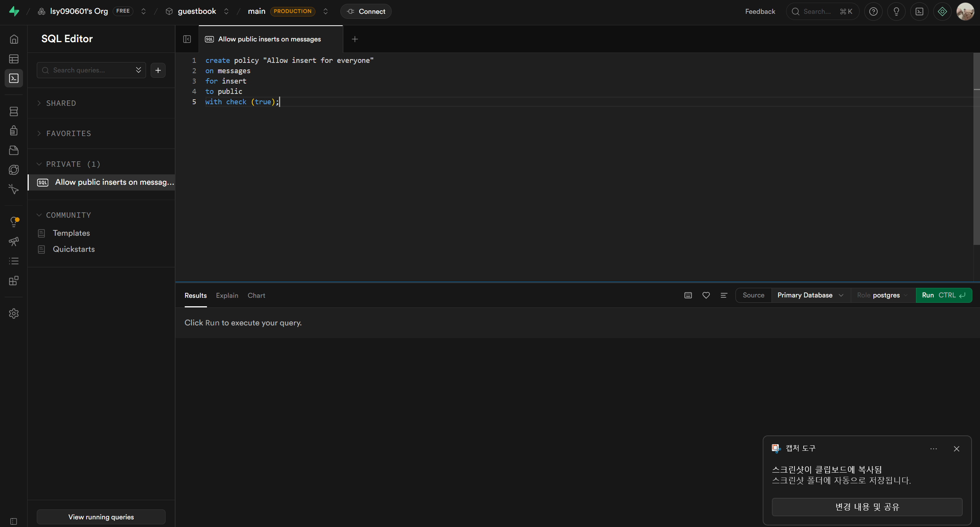
Task: Click the Supabase logo
Action: (14, 11)
